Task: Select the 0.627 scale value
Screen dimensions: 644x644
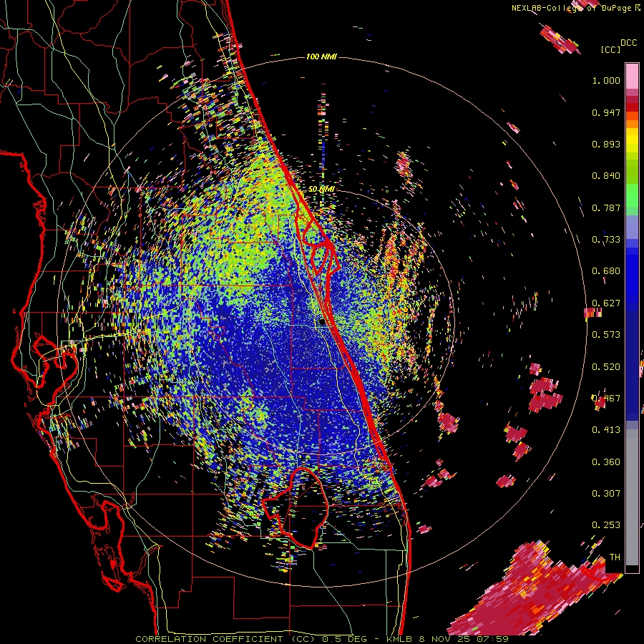Action: [x=606, y=303]
